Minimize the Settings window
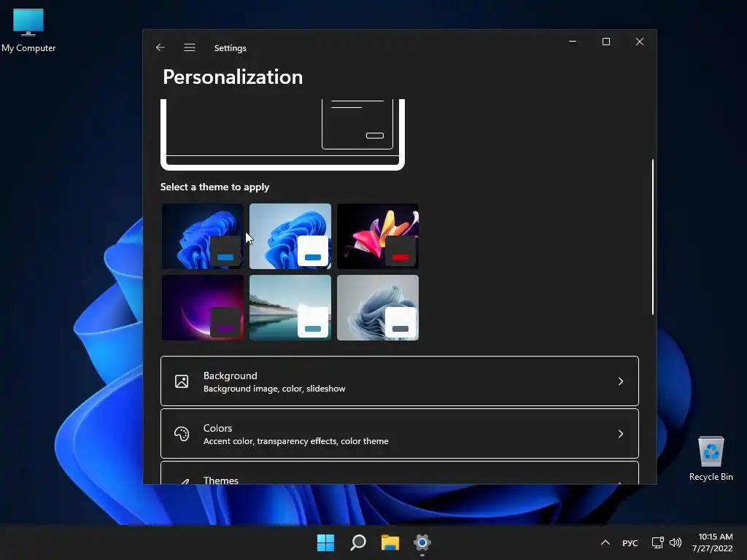 [573, 42]
